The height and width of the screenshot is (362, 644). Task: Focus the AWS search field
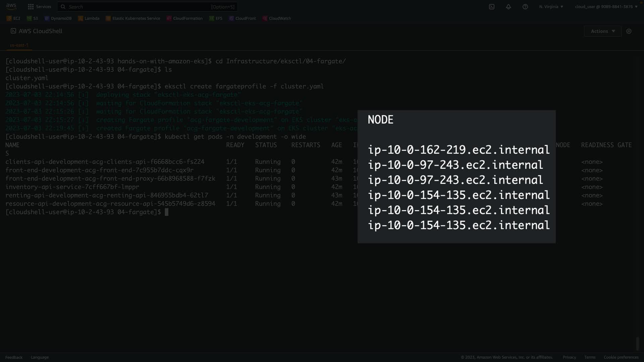coord(148,7)
